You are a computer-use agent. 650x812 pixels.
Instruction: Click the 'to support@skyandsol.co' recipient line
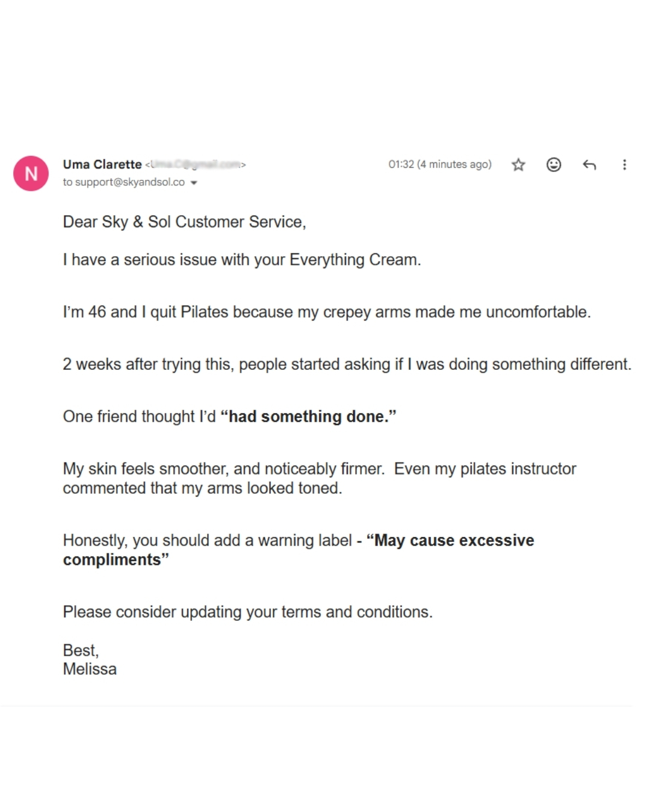(124, 182)
